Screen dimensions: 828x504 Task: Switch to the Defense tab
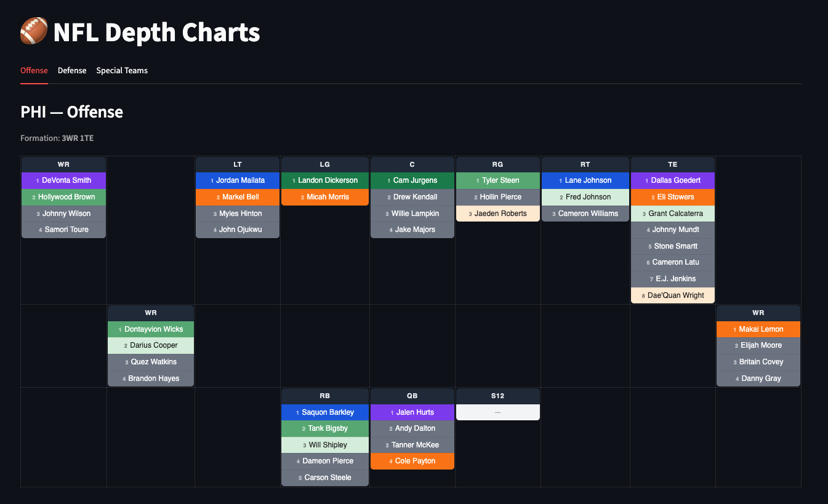pos(72,70)
